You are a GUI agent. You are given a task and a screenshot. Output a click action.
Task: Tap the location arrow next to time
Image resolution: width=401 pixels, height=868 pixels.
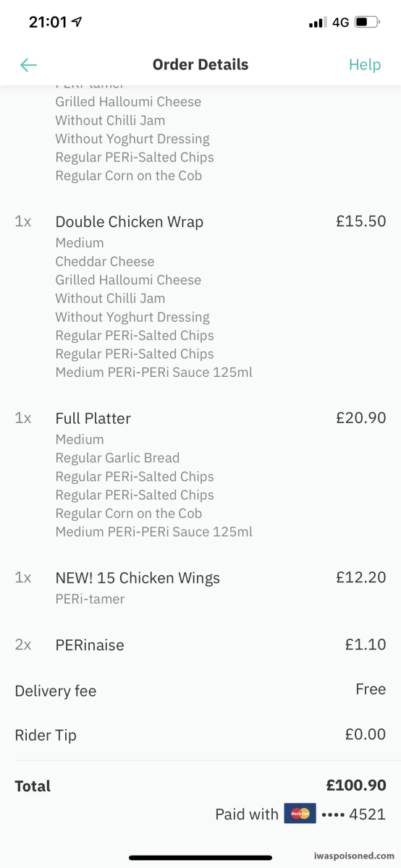coord(77,22)
